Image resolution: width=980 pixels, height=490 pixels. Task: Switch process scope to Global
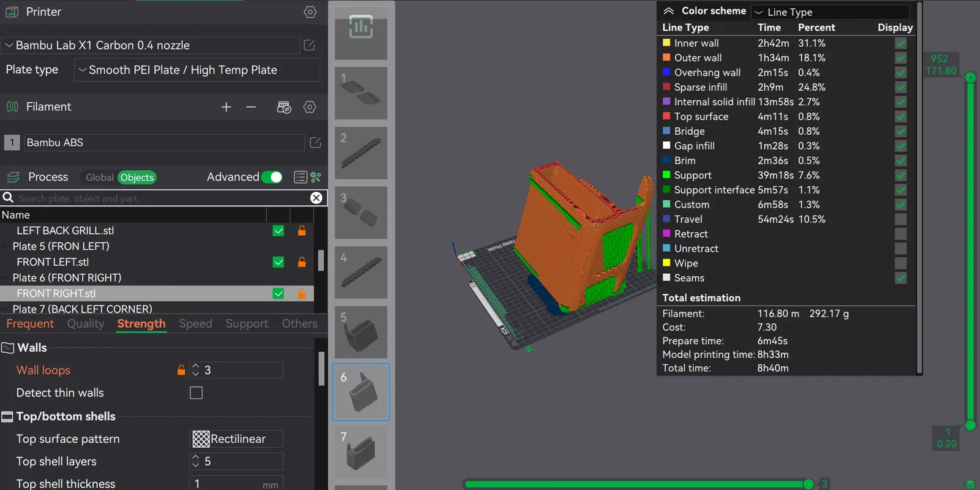click(99, 178)
